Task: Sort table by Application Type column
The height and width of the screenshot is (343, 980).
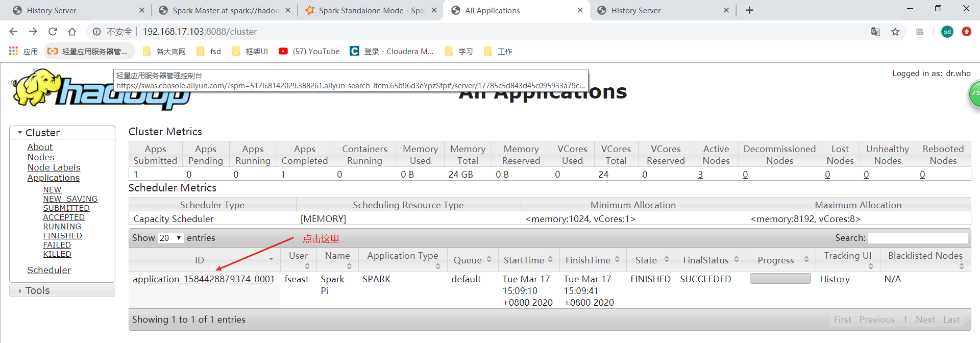Action: point(403,260)
